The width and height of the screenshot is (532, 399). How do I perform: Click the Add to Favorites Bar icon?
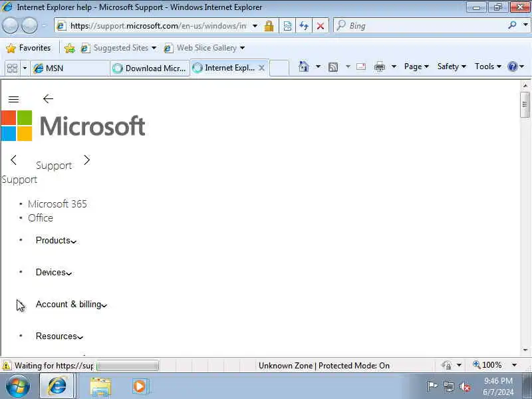point(70,48)
